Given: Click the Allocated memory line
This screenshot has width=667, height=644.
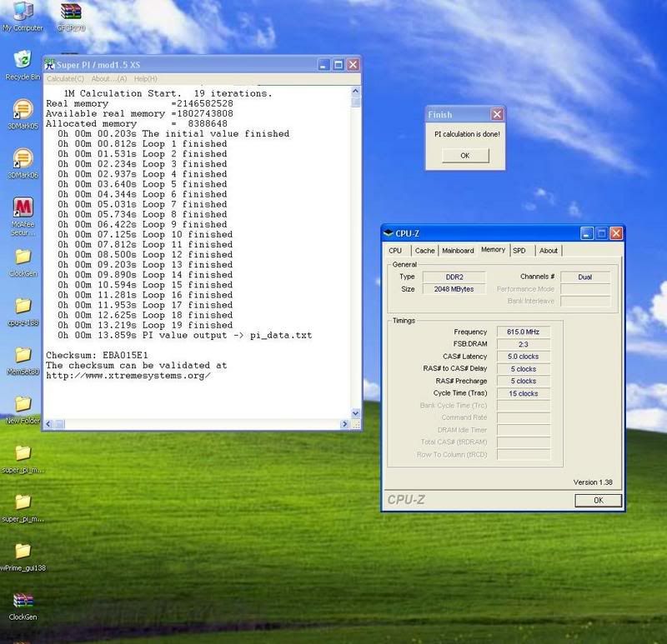Looking at the screenshot, I should click(x=137, y=123).
